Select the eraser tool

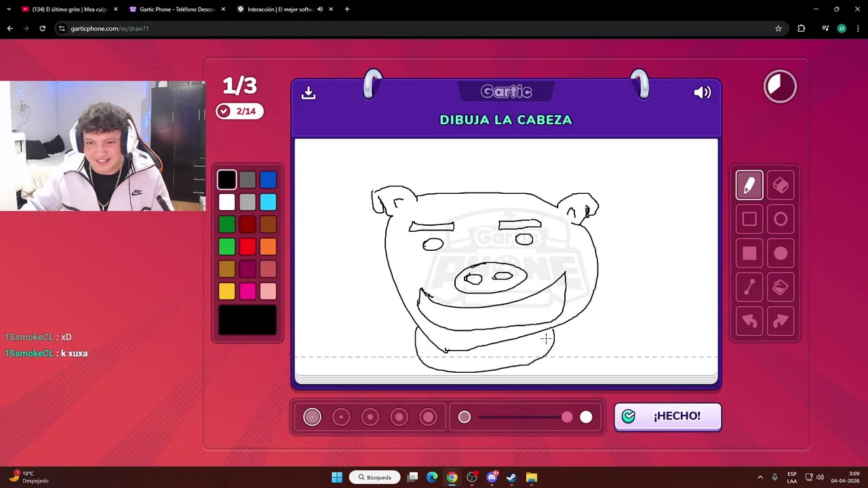pos(781,185)
